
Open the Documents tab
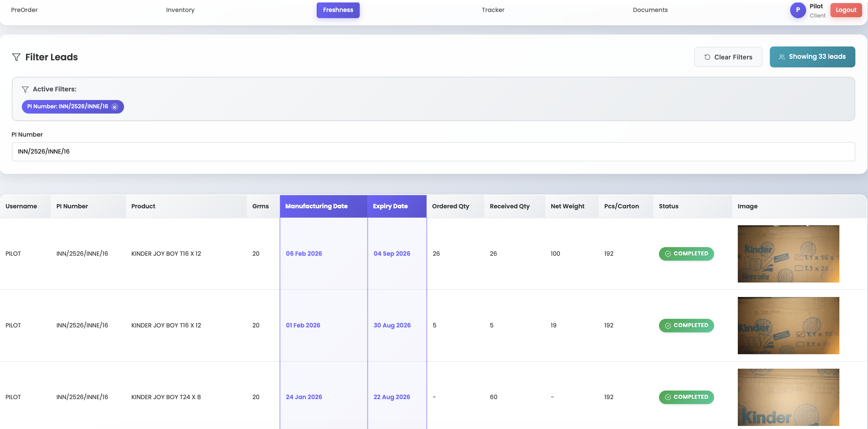[x=650, y=10]
